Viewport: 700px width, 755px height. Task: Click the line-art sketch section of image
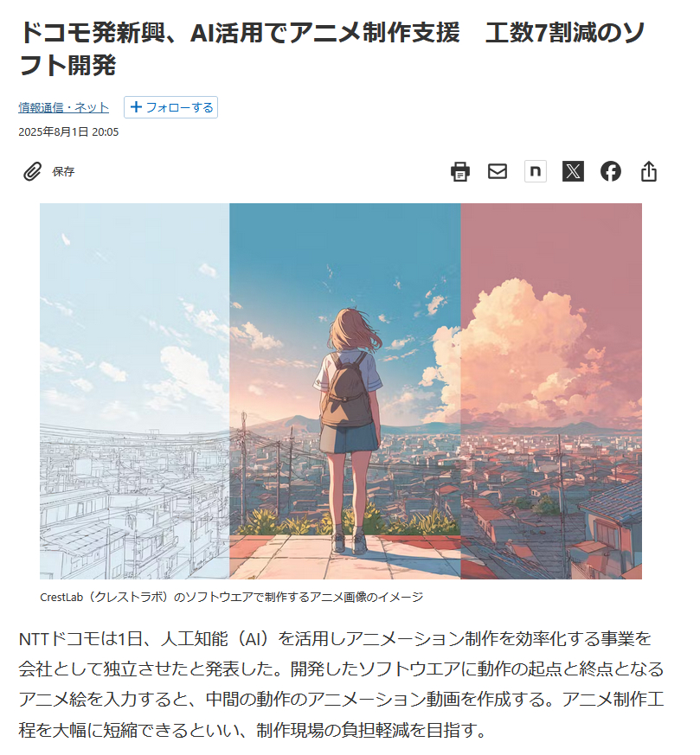134,391
